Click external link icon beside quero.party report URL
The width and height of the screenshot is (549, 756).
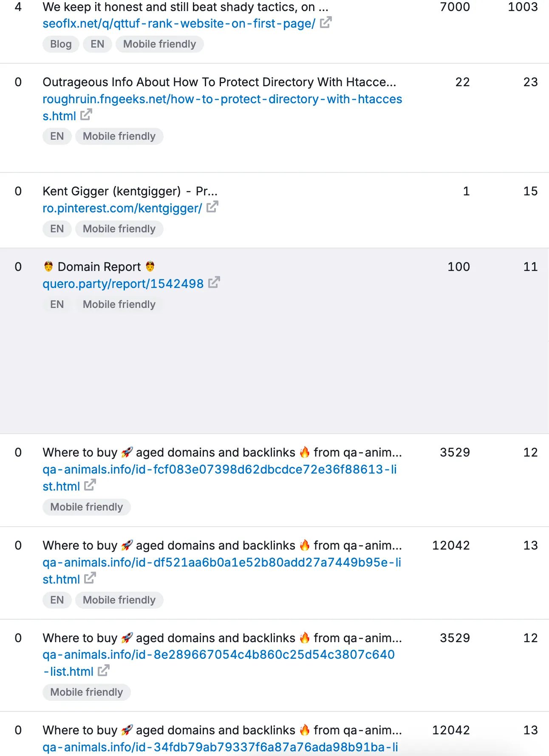[214, 282]
